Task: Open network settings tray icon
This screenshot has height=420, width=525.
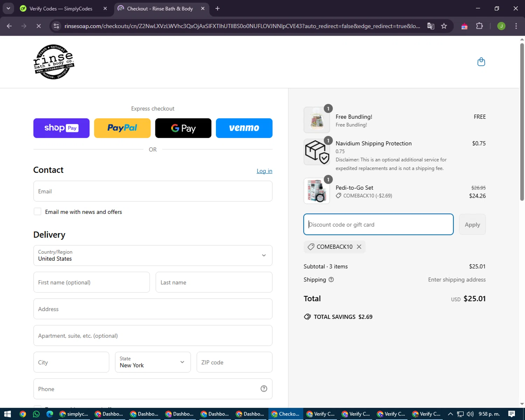Action: point(460,414)
